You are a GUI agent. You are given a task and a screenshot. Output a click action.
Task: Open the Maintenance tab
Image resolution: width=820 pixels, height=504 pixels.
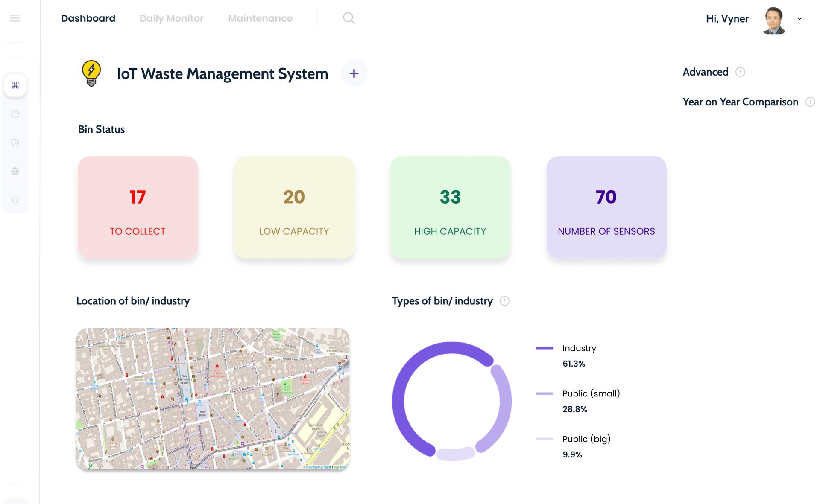260,18
